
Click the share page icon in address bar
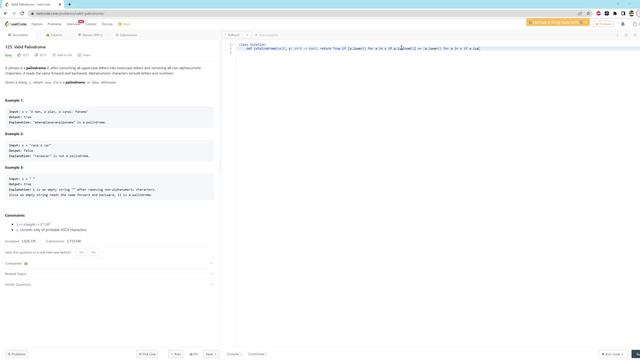pos(580,13)
